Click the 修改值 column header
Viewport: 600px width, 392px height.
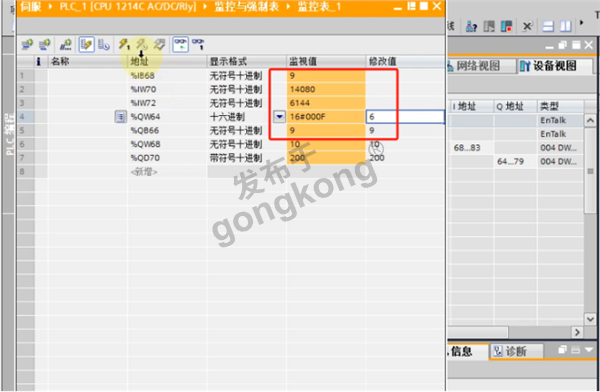pos(405,61)
